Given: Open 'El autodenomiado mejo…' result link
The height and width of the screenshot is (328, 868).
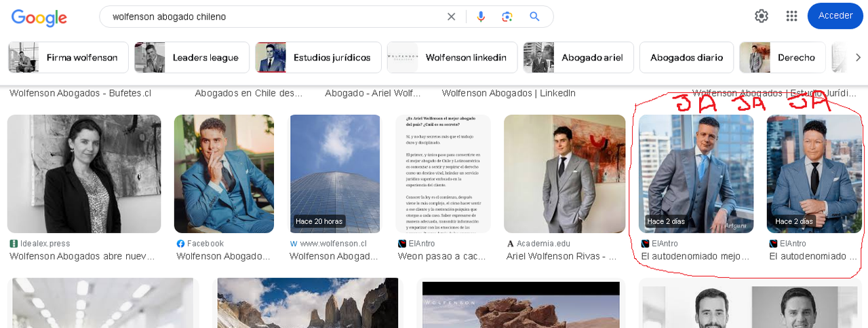Looking at the screenshot, I should (695, 256).
